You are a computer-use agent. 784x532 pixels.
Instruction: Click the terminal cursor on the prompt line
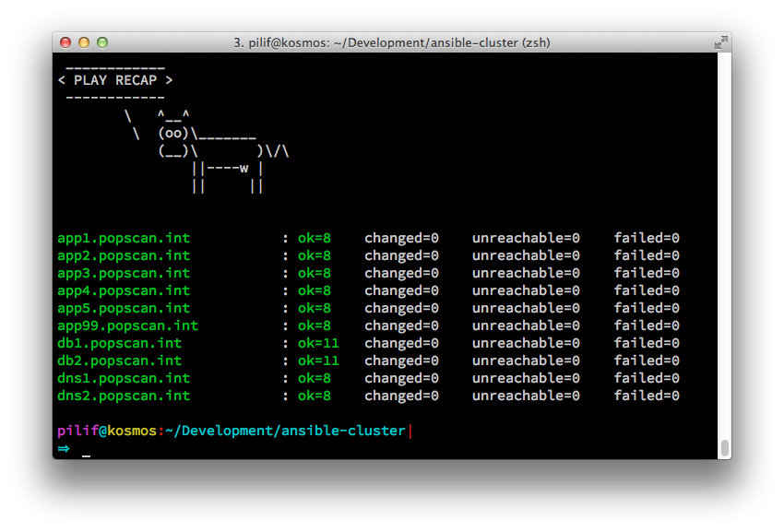click(x=87, y=455)
